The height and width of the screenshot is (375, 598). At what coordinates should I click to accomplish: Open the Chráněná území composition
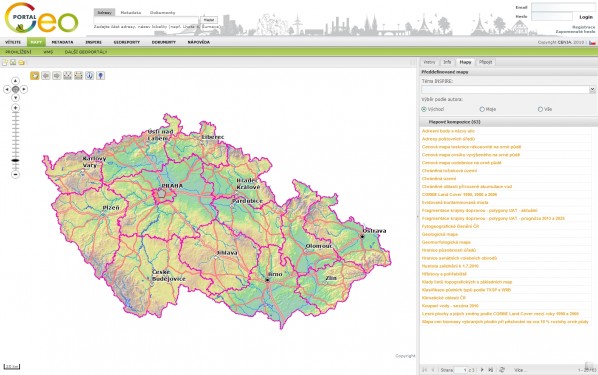tap(439, 179)
